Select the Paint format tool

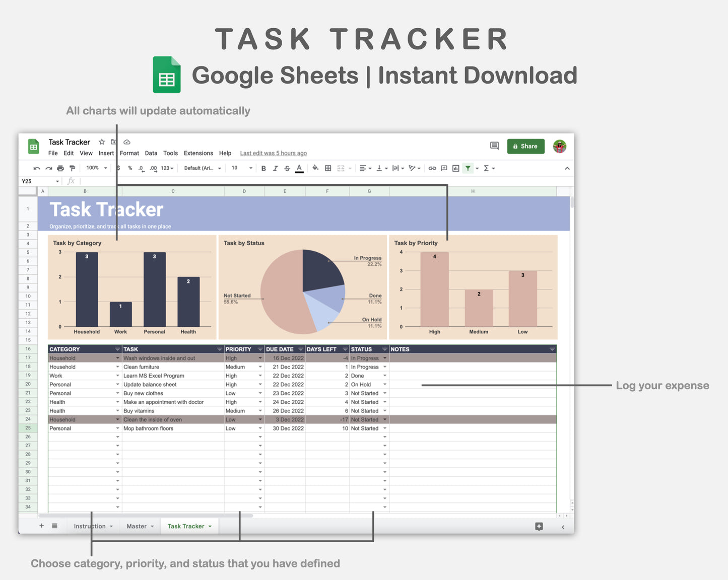pyautogui.click(x=72, y=168)
